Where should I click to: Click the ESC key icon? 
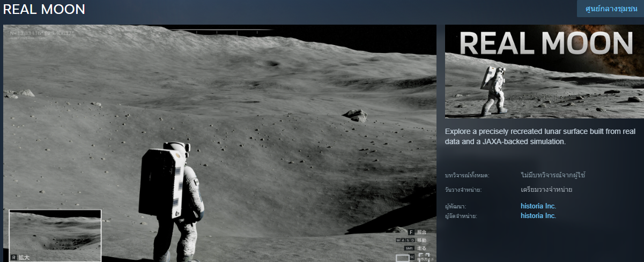[412, 257]
